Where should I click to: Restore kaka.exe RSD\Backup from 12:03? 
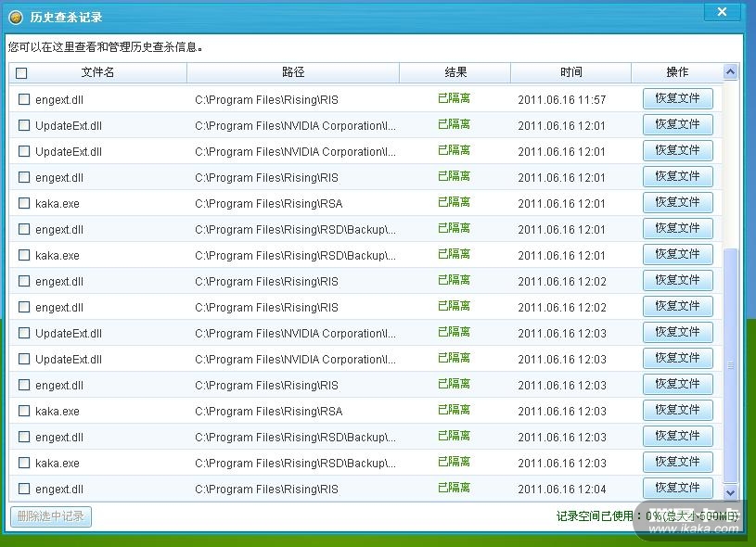coord(677,463)
